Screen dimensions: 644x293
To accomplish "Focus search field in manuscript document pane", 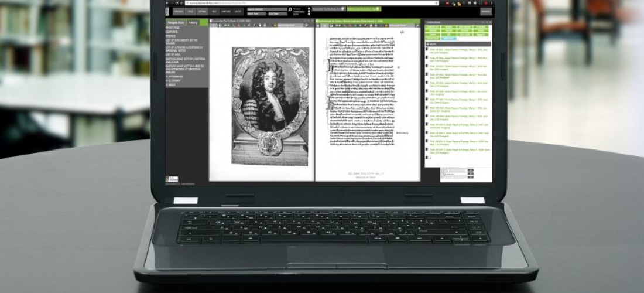I will pyautogui.click(x=401, y=25).
